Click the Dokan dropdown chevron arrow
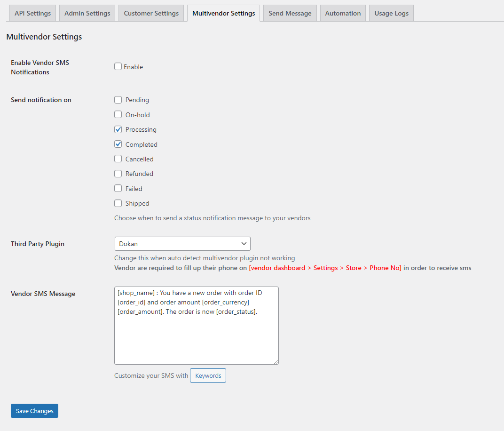This screenshot has height=431, width=504. coord(244,244)
